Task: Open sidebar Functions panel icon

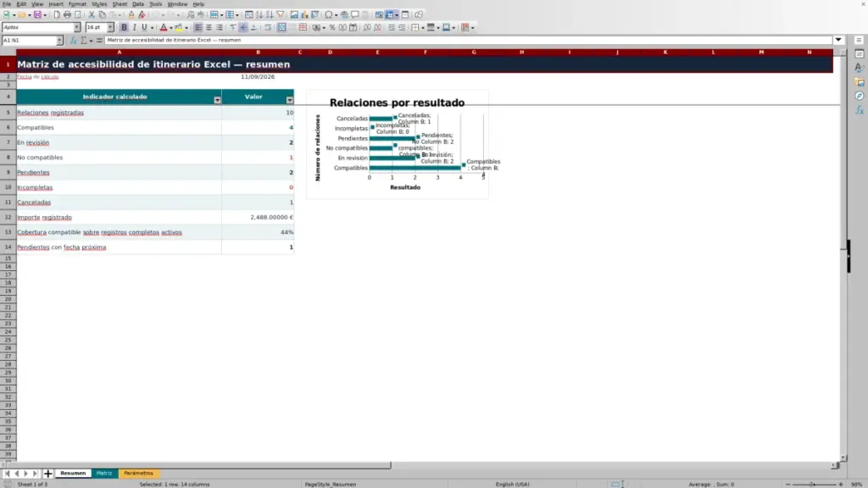Action: [860, 110]
